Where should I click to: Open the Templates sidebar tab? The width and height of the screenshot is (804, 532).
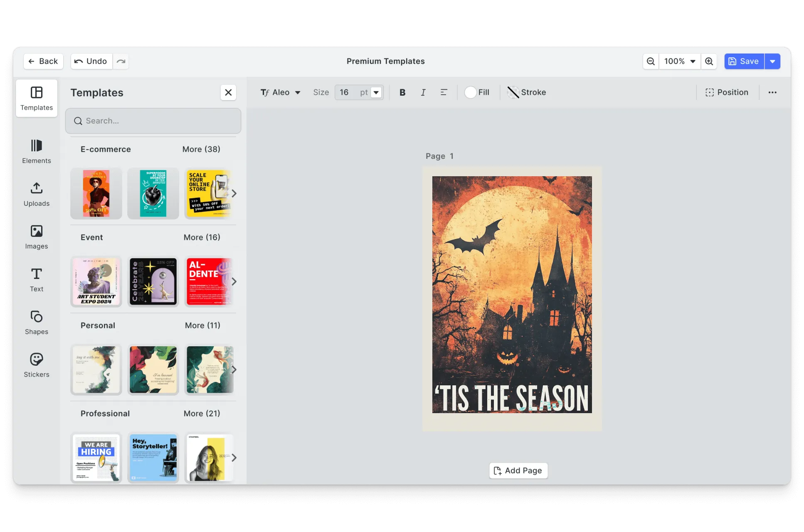pos(37,98)
